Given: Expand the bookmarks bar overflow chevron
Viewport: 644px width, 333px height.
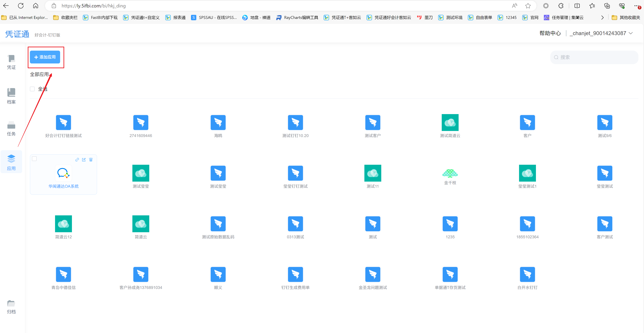Looking at the screenshot, I should (602, 18).
